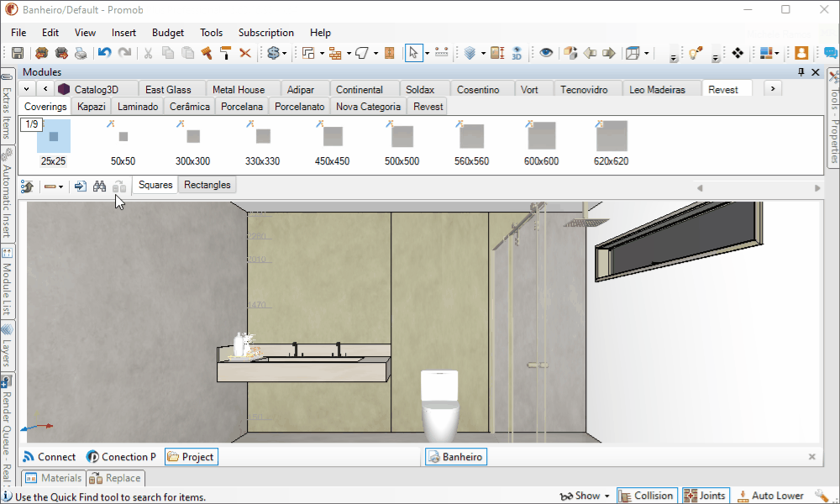
Task: Click the Undo arrow icon
Action: pyautogui.click(x=104, y=53)
